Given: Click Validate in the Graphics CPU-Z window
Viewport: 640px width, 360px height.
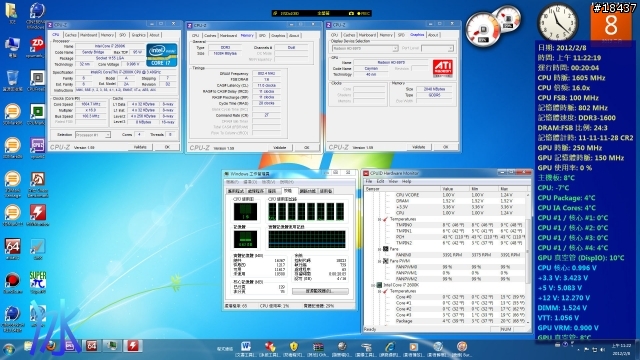Looking at the screenshot, I should click(419, 147).
